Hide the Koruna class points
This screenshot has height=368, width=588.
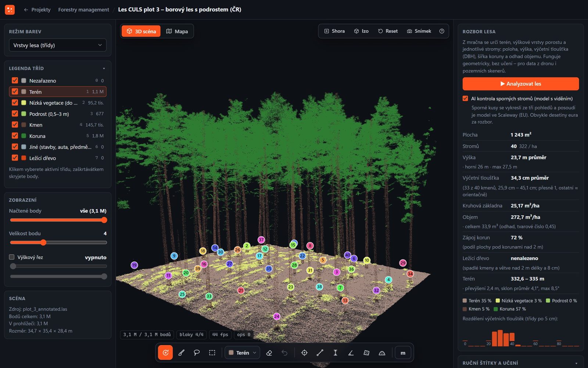15,135
